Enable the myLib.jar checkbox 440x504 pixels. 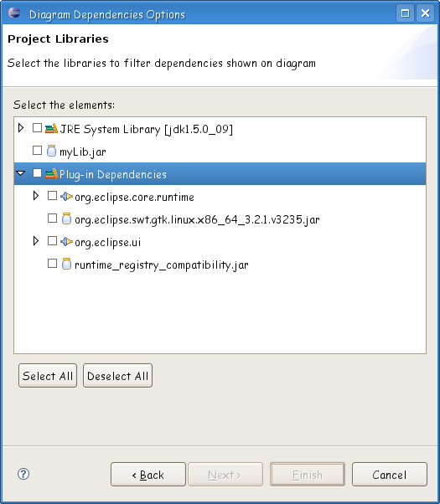38,151
